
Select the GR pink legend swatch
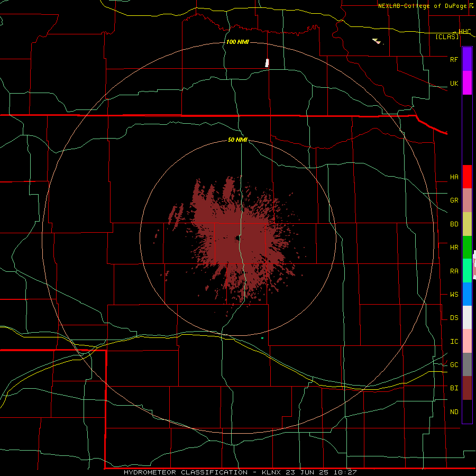point(467,200)
